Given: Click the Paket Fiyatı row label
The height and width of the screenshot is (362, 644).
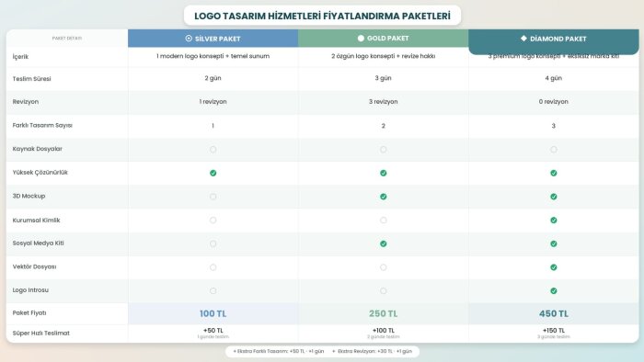Looking at the screenshot, I should (x=29, y=313).
